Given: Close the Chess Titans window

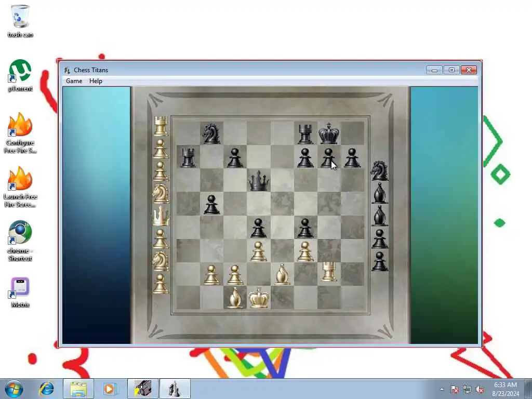Looking at the screenshot, I should tap(469, 70).
